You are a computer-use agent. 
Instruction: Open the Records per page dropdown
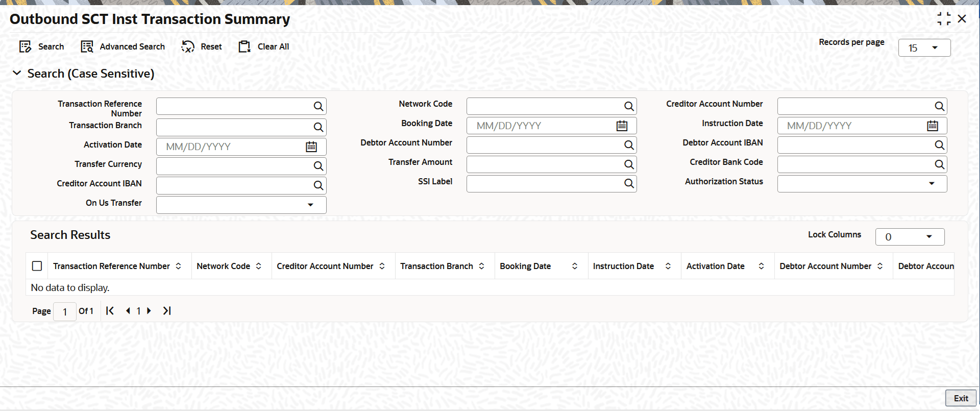924,48
